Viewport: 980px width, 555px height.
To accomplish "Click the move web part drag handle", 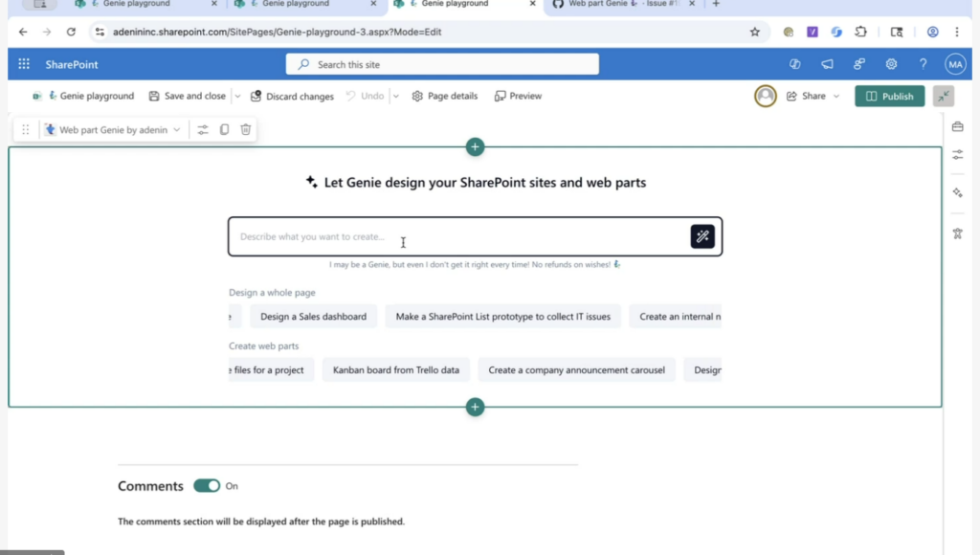I will coord(26,129).
